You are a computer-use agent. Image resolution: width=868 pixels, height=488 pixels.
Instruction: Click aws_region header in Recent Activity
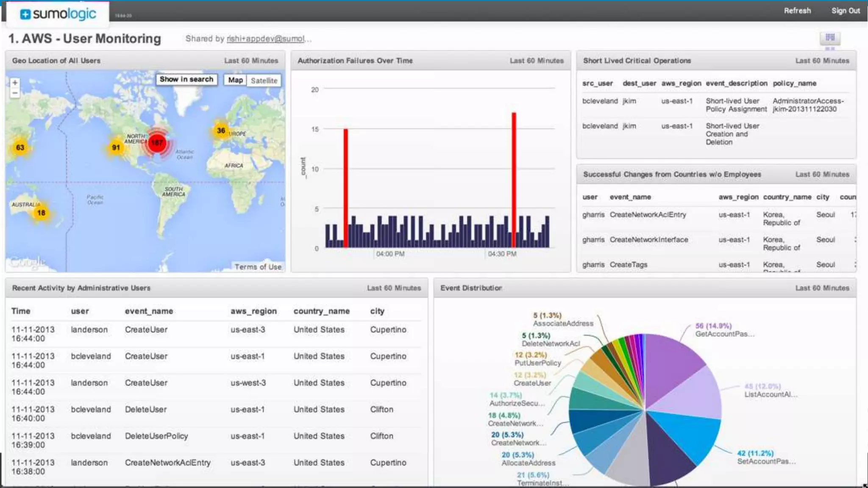(x=253, y=311)
